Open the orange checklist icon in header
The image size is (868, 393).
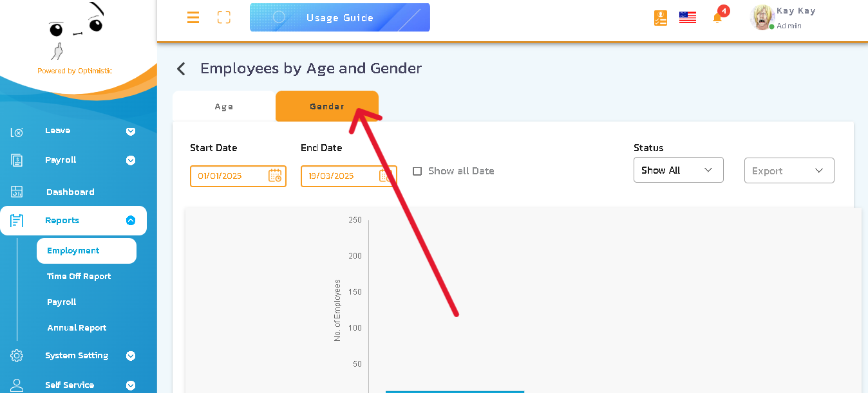coord(660,18)
